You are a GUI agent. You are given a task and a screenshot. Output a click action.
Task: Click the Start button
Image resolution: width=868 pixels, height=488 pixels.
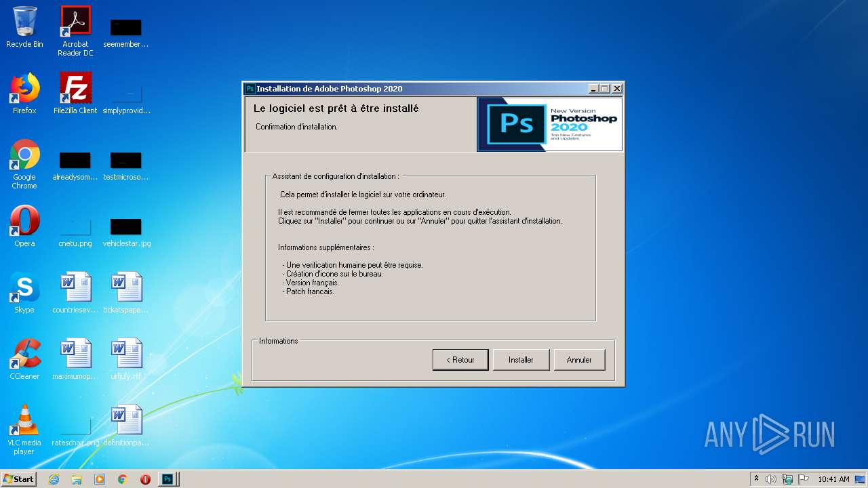[19, 479]
